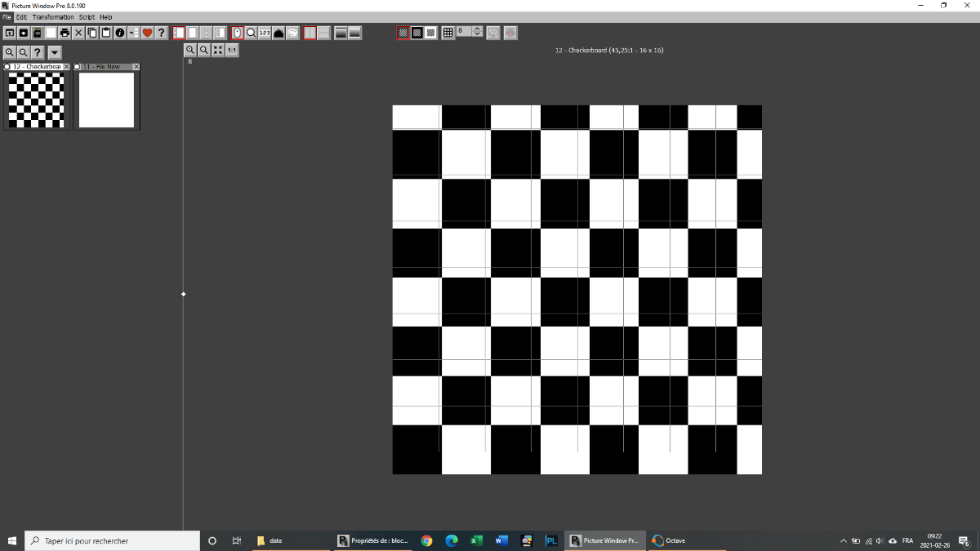Click fit-to-window icon beside 1:1

(x=218, y=50)
